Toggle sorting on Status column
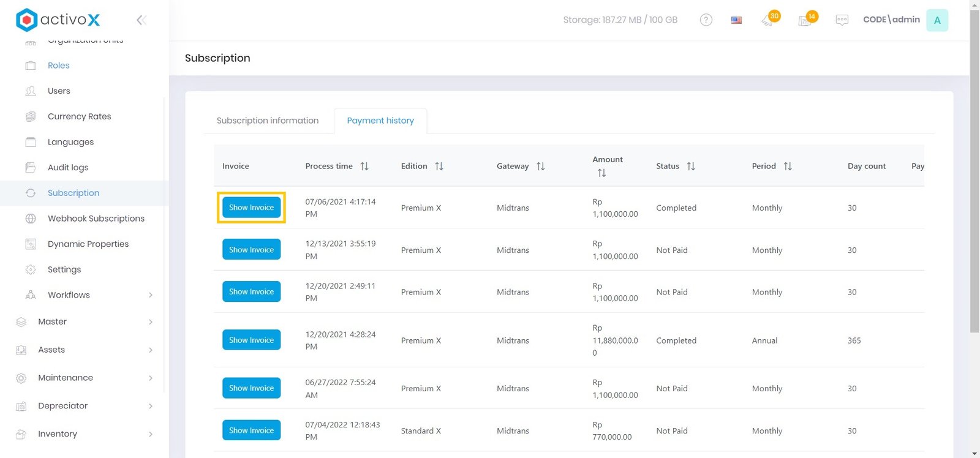 (x=691, y=166)
